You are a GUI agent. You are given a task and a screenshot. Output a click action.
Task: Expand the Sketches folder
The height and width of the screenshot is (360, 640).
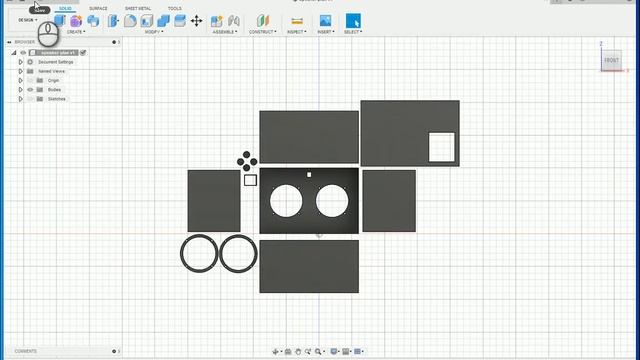[x=20, y=99]
